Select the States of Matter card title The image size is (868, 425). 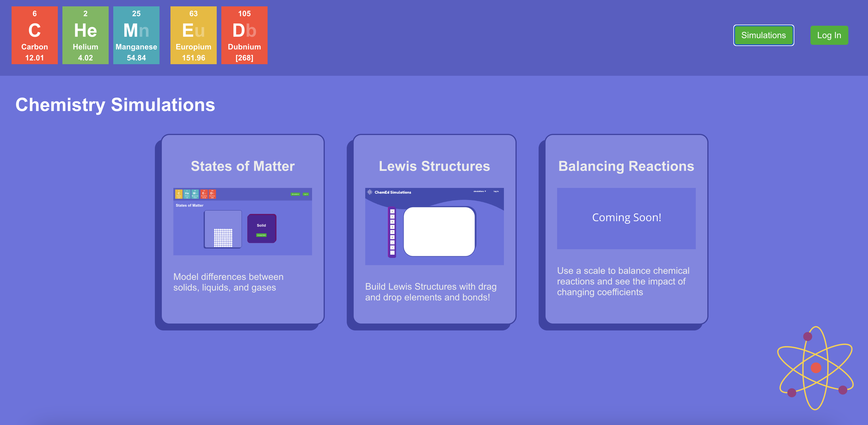point(243,166)
